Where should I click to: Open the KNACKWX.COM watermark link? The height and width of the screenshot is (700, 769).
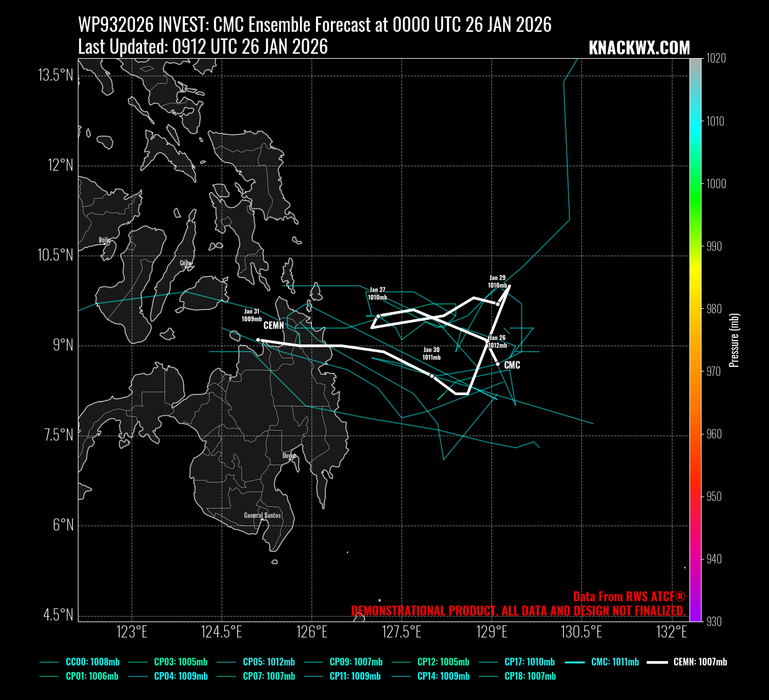(639, 48)
